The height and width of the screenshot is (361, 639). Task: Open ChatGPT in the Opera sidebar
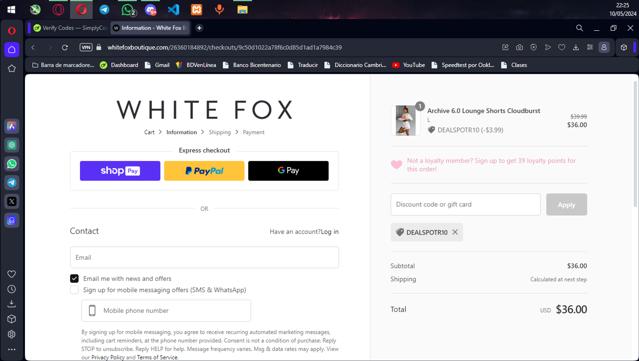pyautogui.click(x=12, y=145)
